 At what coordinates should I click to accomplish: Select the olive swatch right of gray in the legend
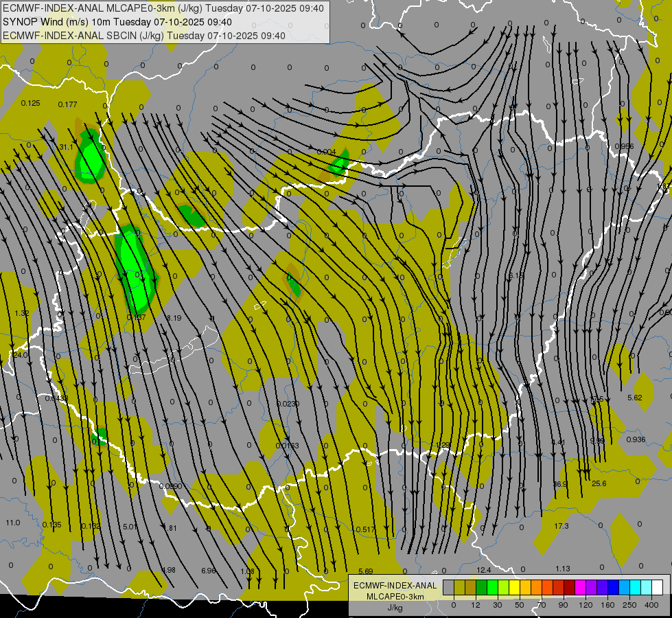[x=459, y=587]
